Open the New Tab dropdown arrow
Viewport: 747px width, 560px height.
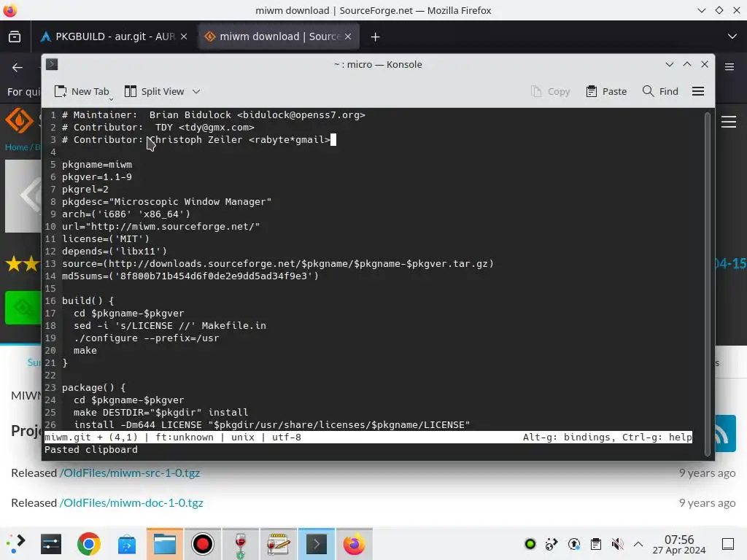pos(111,99)
